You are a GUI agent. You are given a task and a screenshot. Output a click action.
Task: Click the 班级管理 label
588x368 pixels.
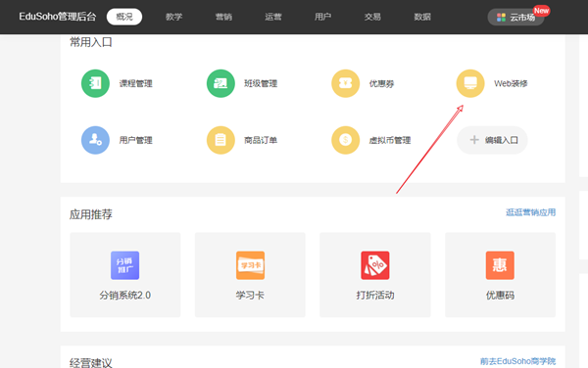tap(261, 83)
